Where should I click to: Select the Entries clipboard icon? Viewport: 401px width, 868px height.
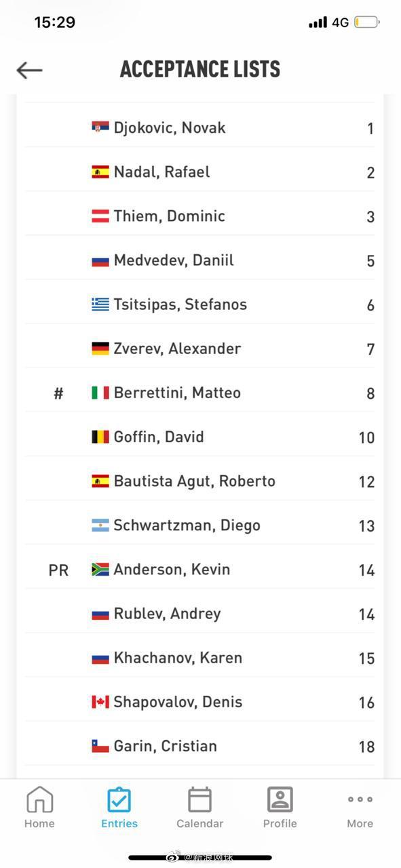coord(119,800)
